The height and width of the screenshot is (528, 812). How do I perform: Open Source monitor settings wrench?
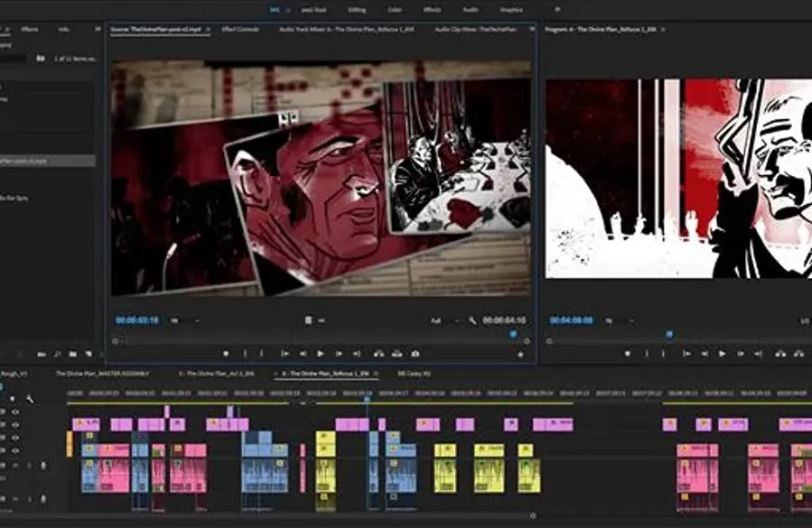[472, 320]
